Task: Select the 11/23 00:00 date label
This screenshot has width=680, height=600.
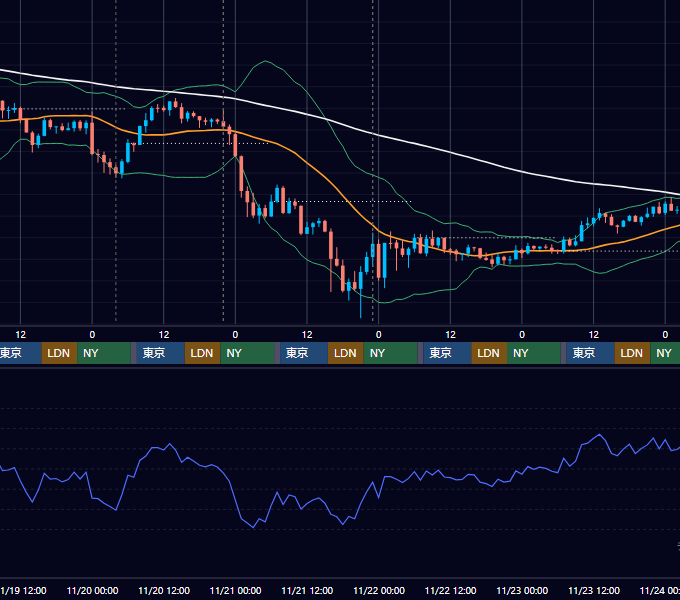Action: (522, 590)
